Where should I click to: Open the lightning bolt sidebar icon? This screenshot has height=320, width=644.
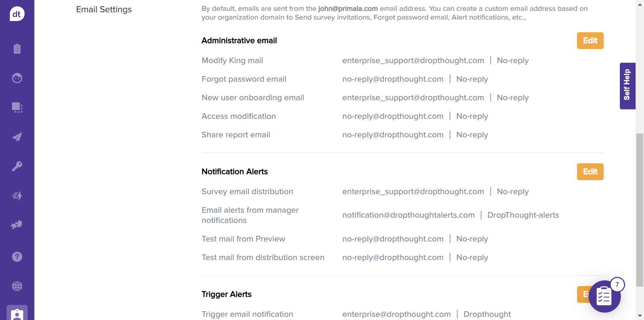pos(17,196)
